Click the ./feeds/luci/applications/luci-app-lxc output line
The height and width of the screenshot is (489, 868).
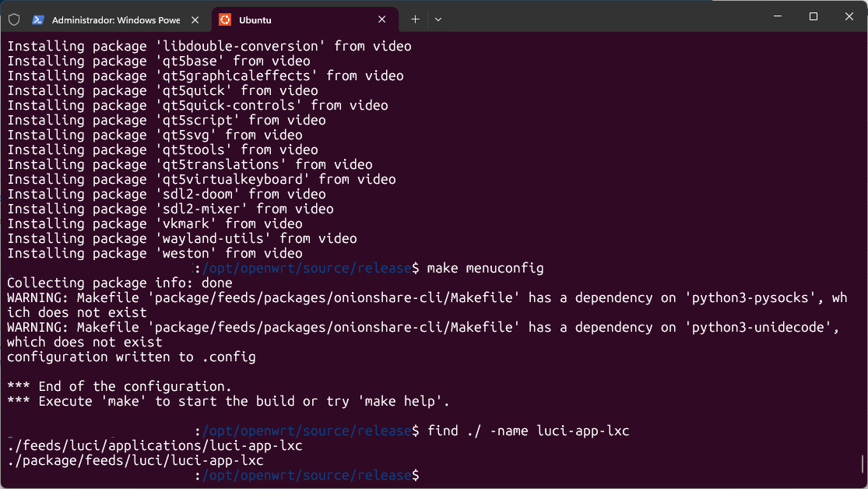click(155, 446)
